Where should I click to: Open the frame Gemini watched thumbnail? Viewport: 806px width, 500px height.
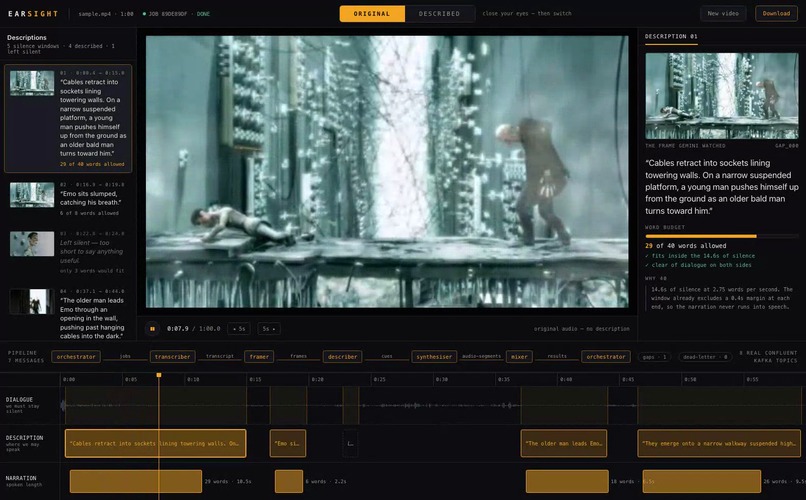point(722,96)
